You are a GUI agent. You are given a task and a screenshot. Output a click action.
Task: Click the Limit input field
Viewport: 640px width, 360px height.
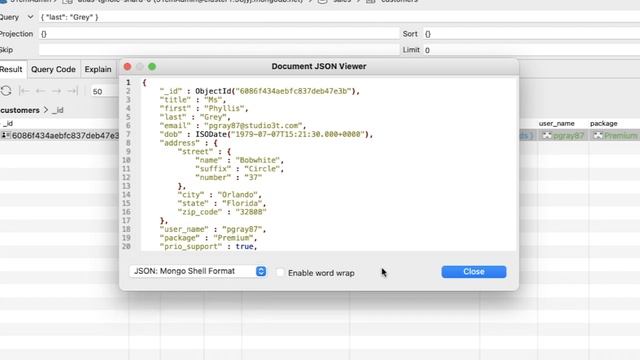point(531,50)
